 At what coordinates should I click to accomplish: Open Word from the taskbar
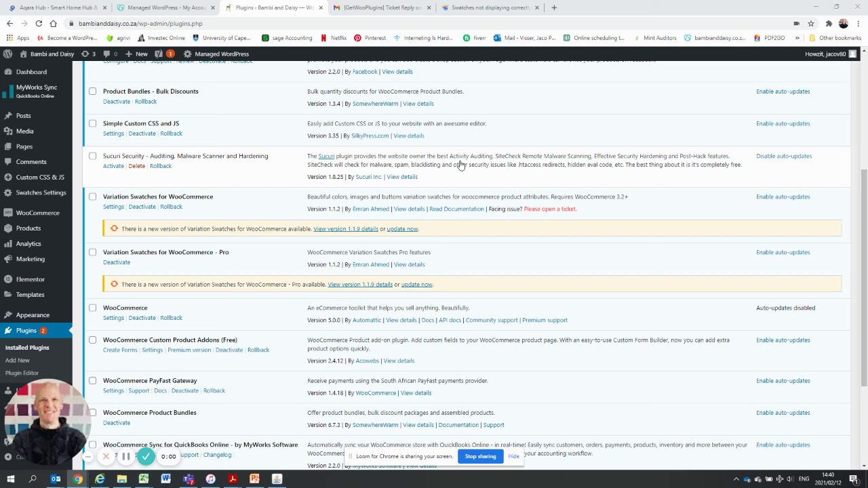click(x=166, y=479)
